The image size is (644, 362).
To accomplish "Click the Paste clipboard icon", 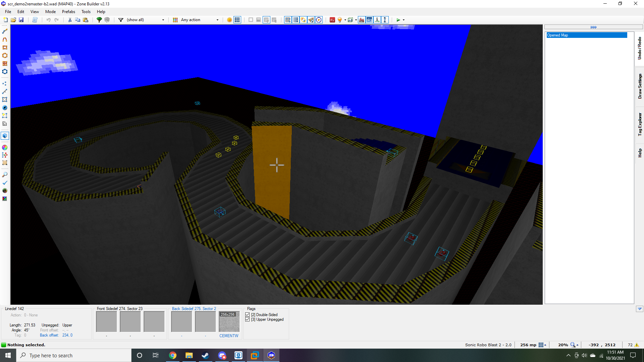I will (86, 20).
